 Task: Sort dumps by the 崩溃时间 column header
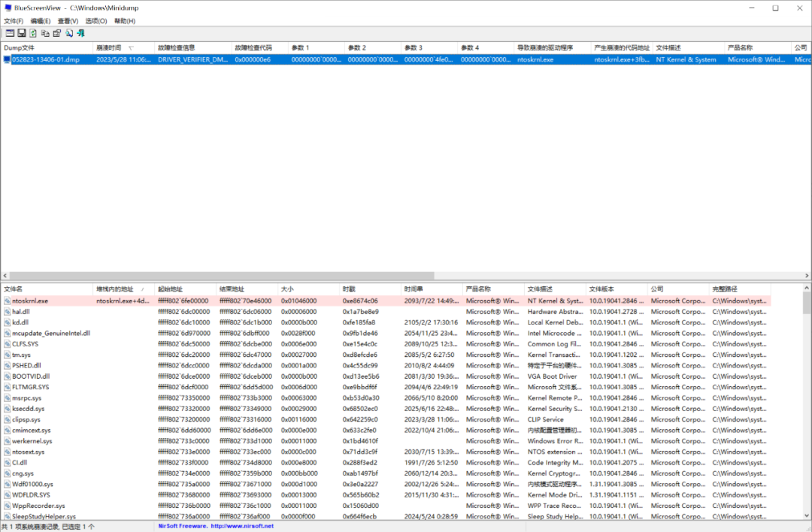(109, 47)
